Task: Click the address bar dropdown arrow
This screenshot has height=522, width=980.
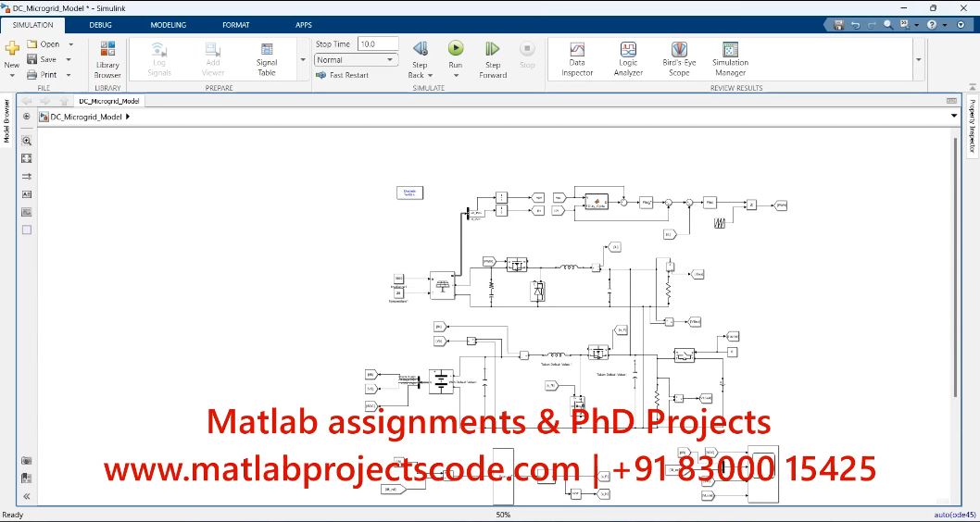Action: click(x=954, y=116)
